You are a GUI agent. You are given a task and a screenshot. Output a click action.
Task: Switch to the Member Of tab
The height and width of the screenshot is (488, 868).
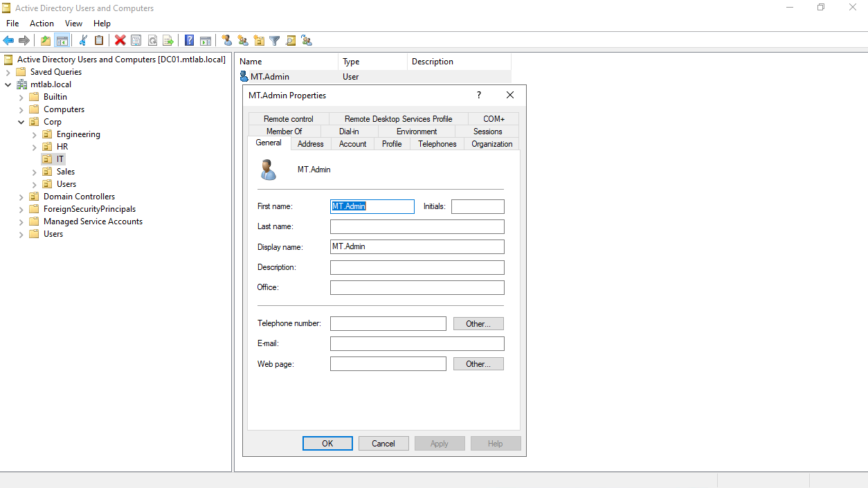284,132
